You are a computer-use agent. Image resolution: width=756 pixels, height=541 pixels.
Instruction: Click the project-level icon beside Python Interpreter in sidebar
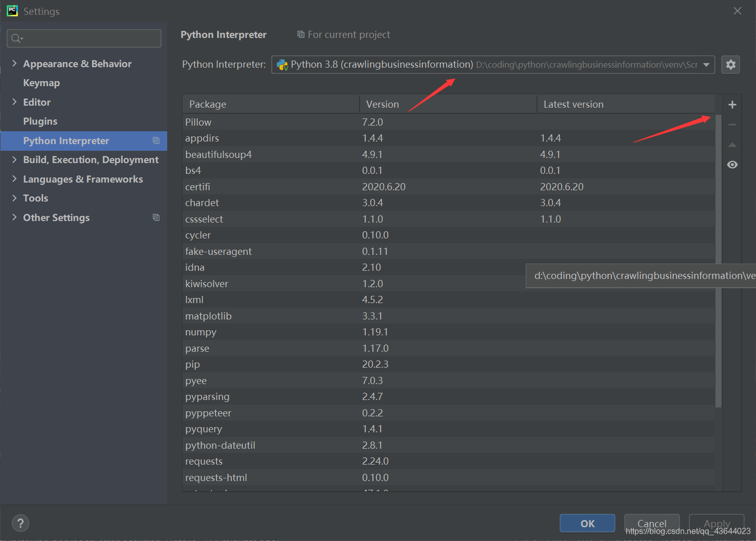[x=156, y=141]
